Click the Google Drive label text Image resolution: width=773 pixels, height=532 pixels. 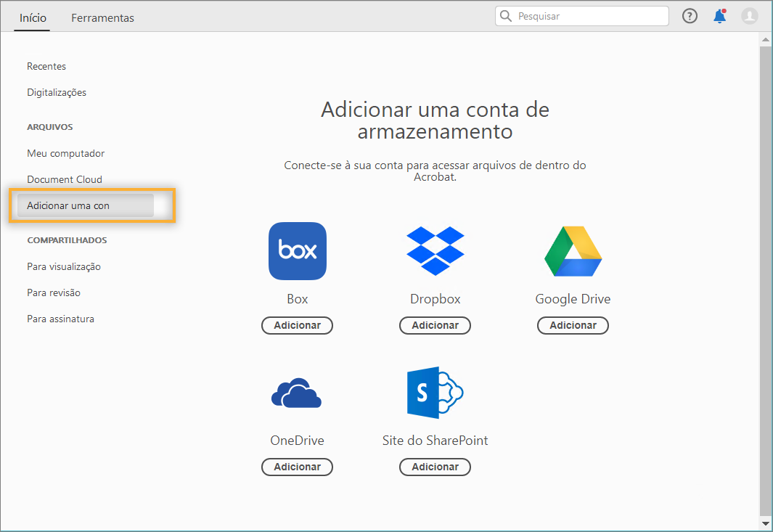click(x=573, y=299)
